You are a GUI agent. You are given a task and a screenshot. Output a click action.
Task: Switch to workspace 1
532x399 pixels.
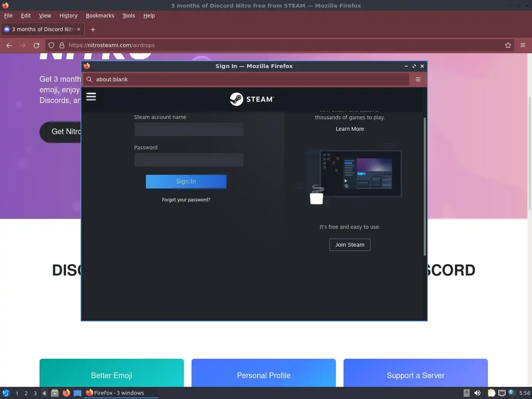tap(17, 393)
